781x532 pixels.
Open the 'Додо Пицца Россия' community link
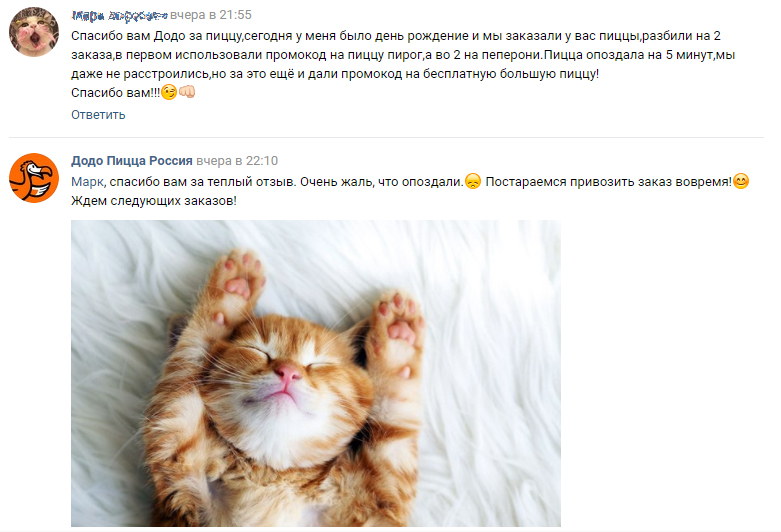pos(131,161)
